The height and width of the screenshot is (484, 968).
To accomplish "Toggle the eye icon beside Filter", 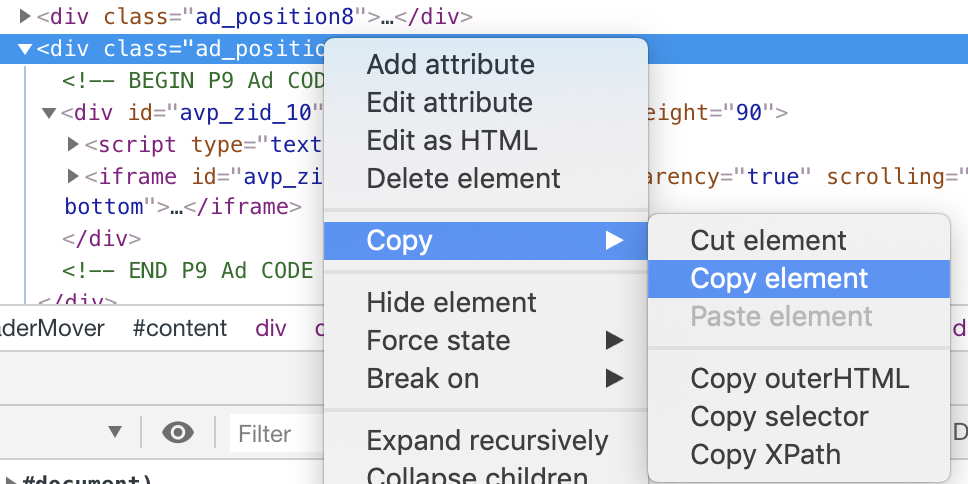I will (178, 433).
